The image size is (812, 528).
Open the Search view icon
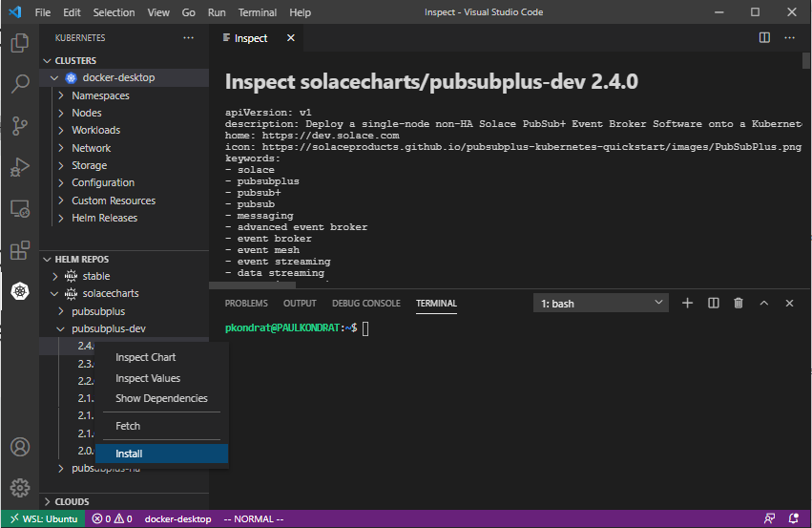(19, 84)
